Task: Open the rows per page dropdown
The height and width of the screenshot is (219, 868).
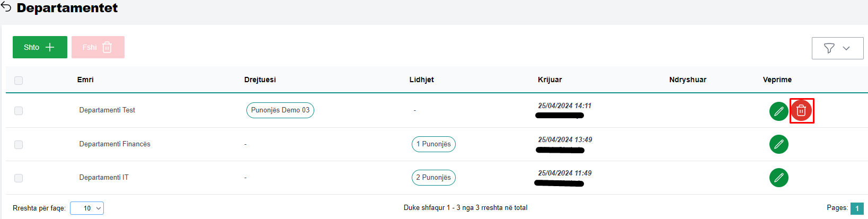Action: [x=87, y=208]
